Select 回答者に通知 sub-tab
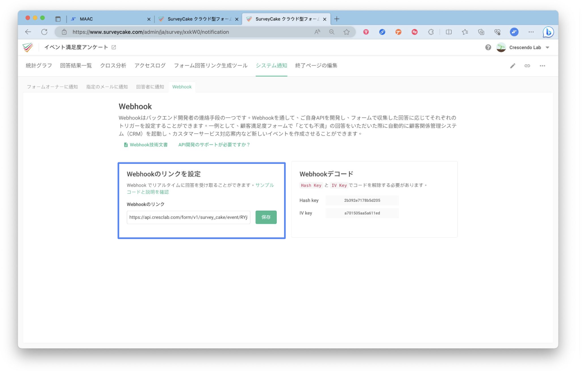The height and width of the screenshot is (371, 588). tap(150, 87)
